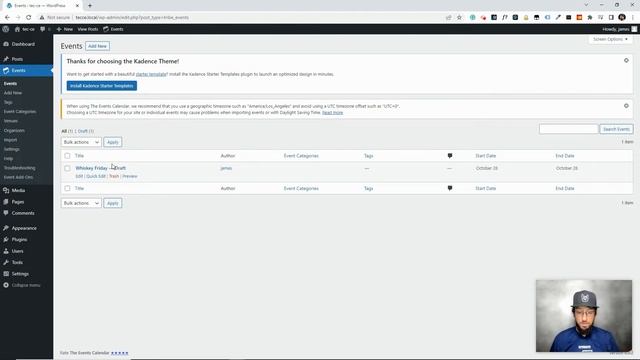
Task: Click the events search input field
Action: tap(568, 129)
